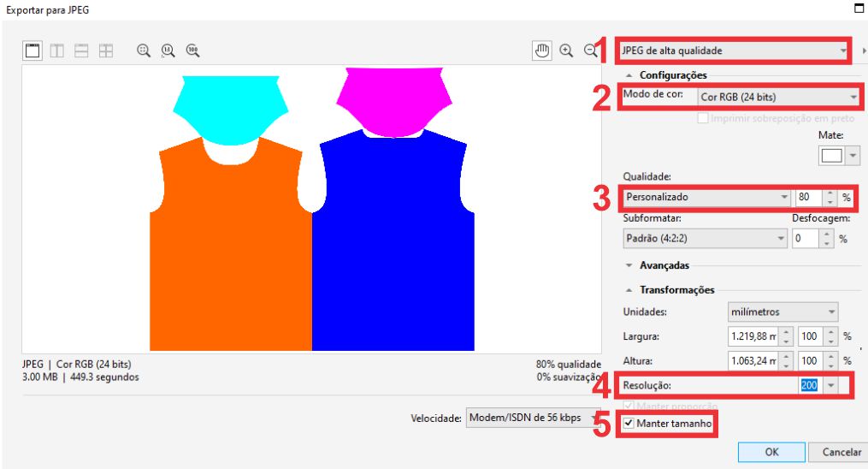Click the zoom to fit icon

(144, 51)
